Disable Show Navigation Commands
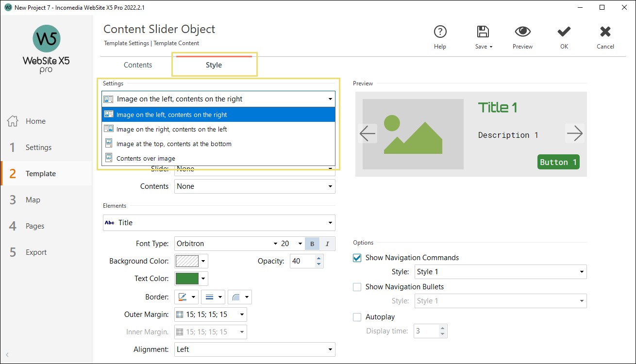This screenshot has height=364, width=636. point(357,258)
